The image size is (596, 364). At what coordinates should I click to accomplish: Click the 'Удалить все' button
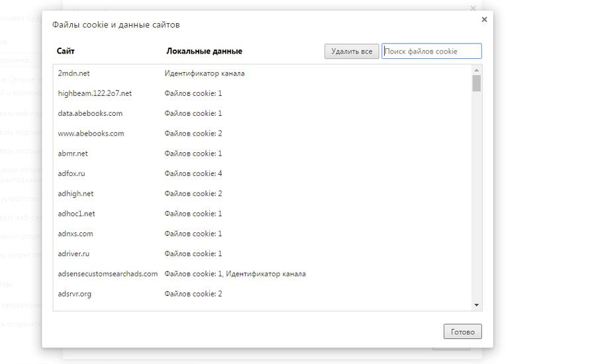[352, 52]
